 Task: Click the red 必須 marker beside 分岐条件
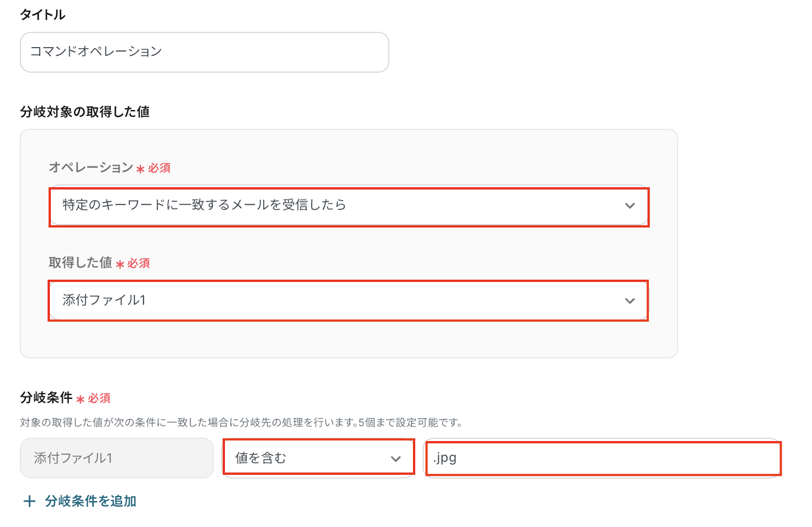(x=98, y=398)
